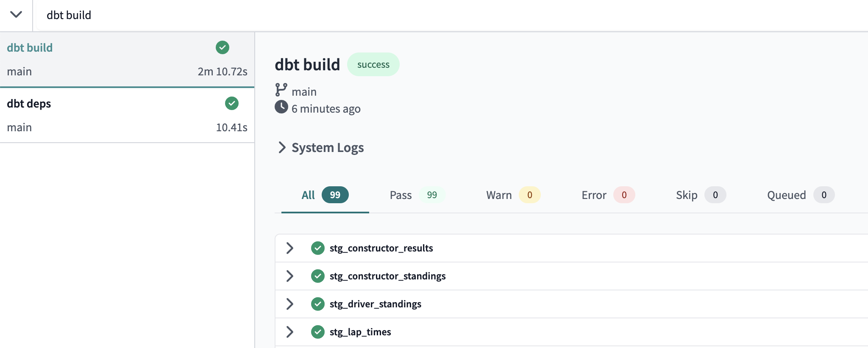Switch to the Pass tab
868x348 pixels.
[417, 195]
